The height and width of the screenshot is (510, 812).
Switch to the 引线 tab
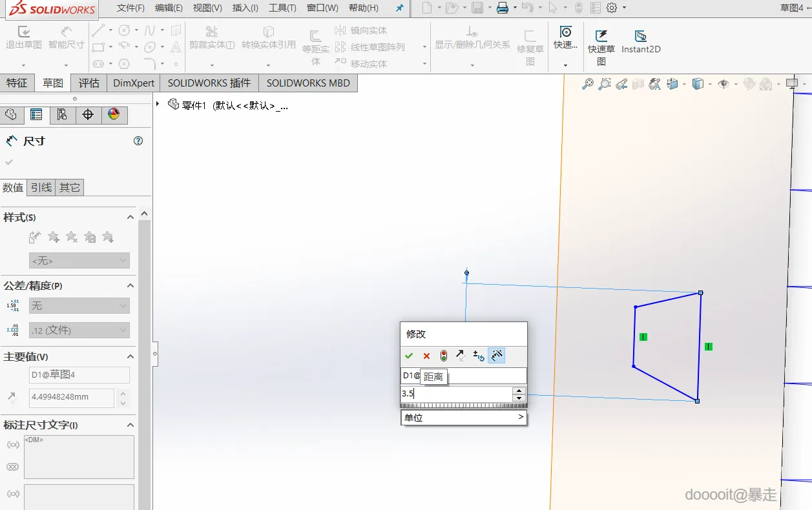click(41, 187)
